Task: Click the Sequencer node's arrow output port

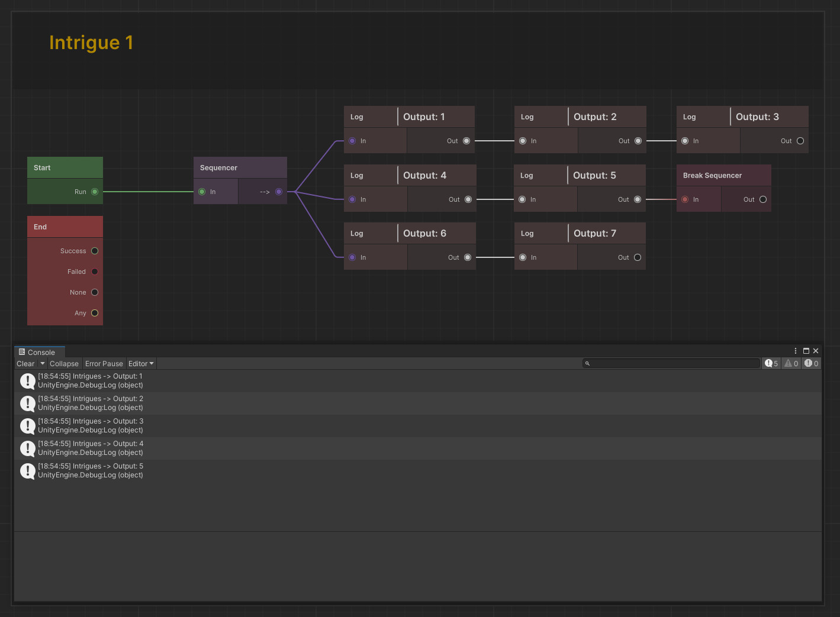Action: click(279, 192)
